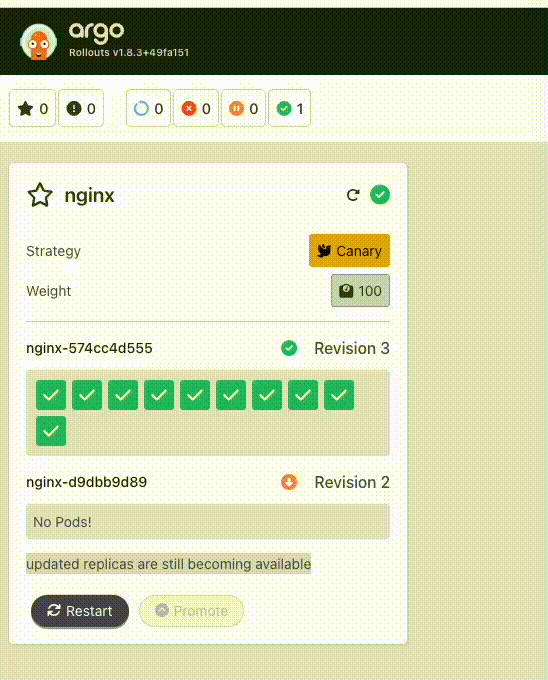Toggle the needs-attention filter with exclamation

click(x=81, y=108)
